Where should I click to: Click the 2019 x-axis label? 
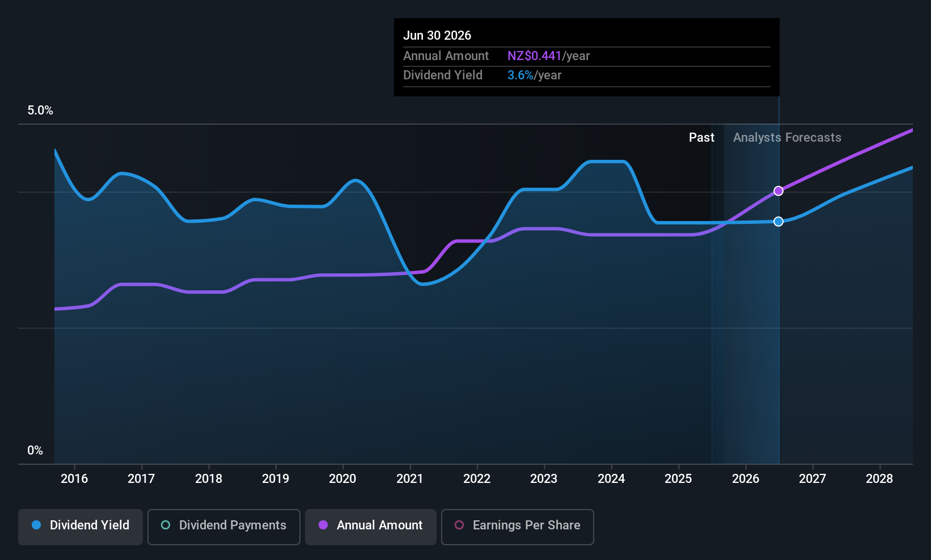tap(276, 479)
